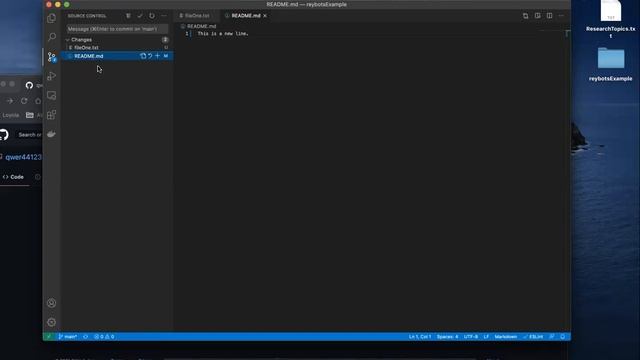Click the Commit checkmark icon
Screen dimensions: 640x360
140,16
